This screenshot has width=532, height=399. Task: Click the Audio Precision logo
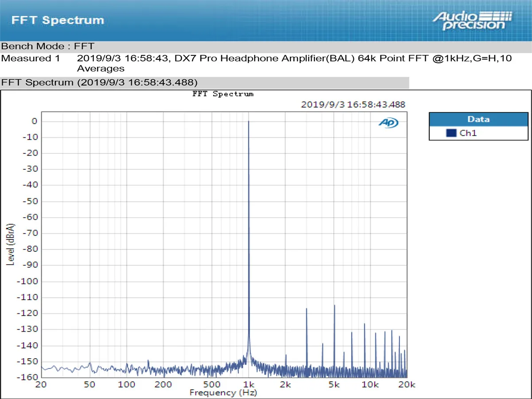472,20
